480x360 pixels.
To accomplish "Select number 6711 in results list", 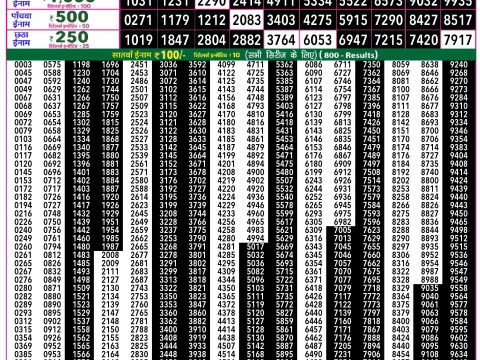I will pos(342,64).
